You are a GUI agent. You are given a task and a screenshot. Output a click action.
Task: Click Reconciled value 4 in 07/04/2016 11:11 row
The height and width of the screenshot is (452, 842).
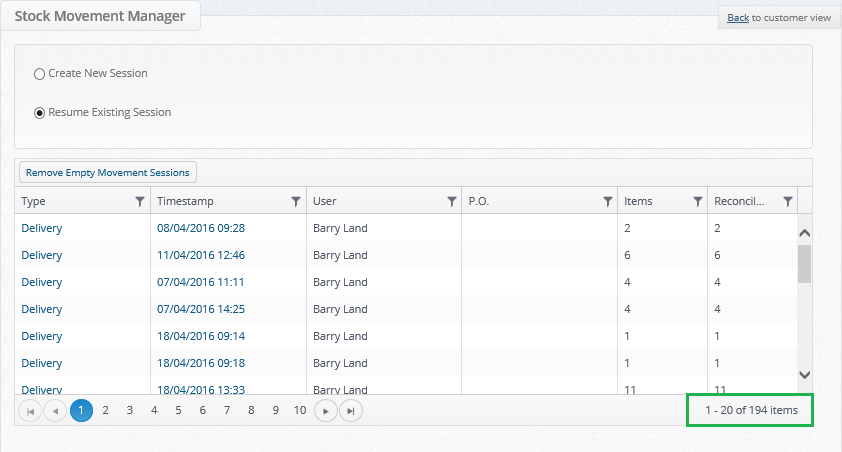[717, 282]
